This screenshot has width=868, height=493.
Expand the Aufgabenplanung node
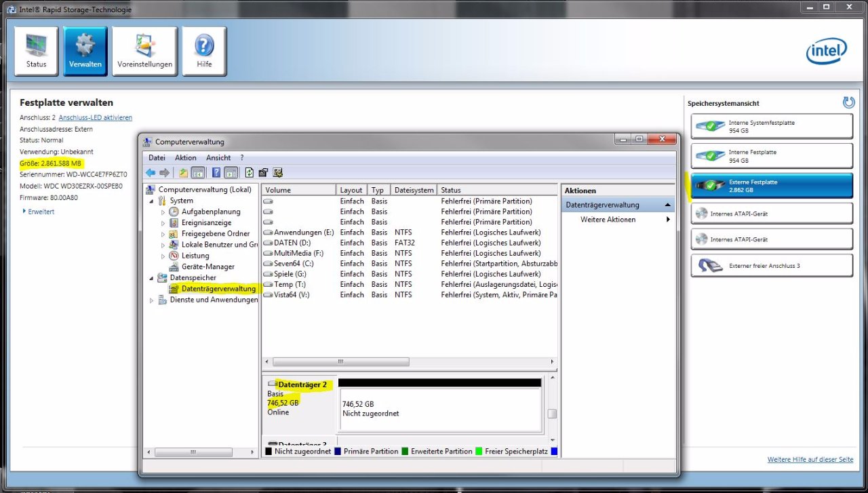tap(163, 212)
